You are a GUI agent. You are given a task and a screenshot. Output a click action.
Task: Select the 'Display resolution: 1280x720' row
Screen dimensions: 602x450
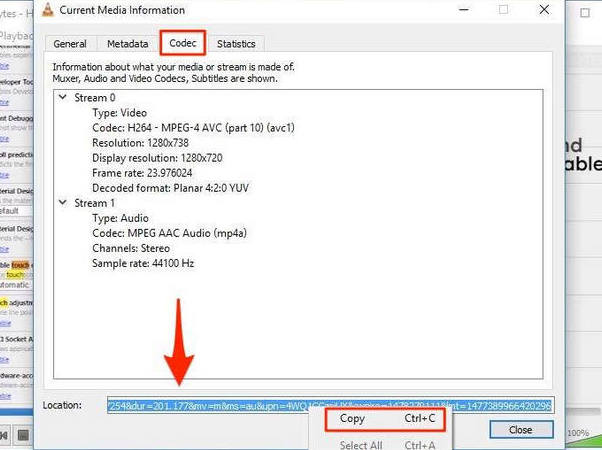click(x=157, y=158)
